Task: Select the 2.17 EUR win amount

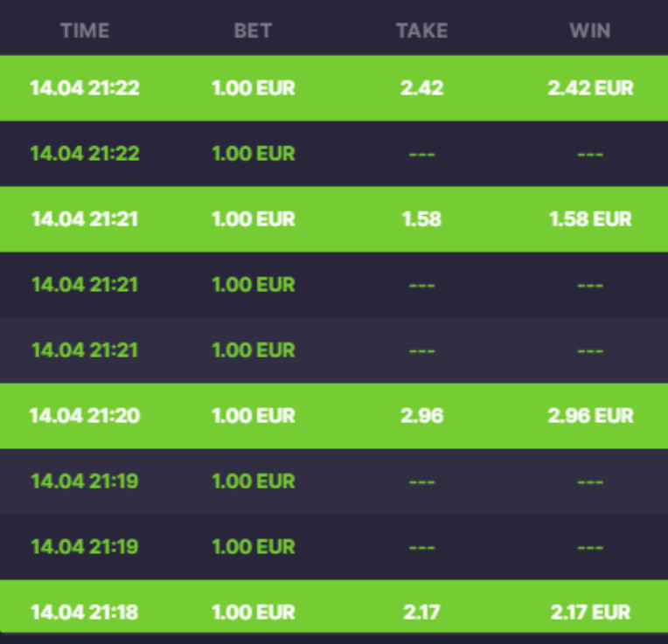Action: tap(590, 613)
